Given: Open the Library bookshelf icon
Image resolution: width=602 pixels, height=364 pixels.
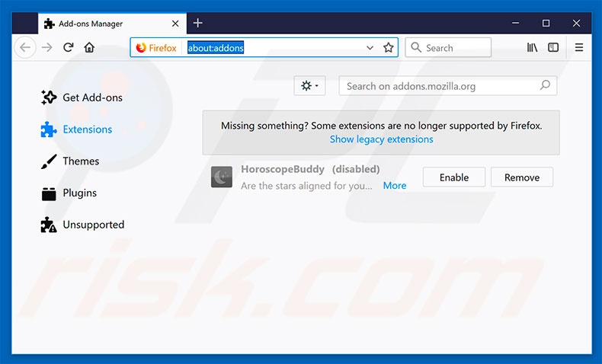Looking at the screenshot, I should click(533, 47).
